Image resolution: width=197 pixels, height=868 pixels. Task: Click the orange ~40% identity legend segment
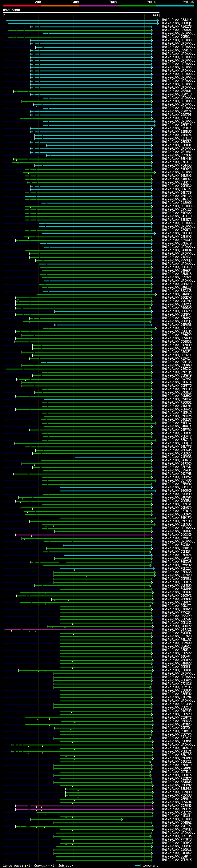(60, 6)
